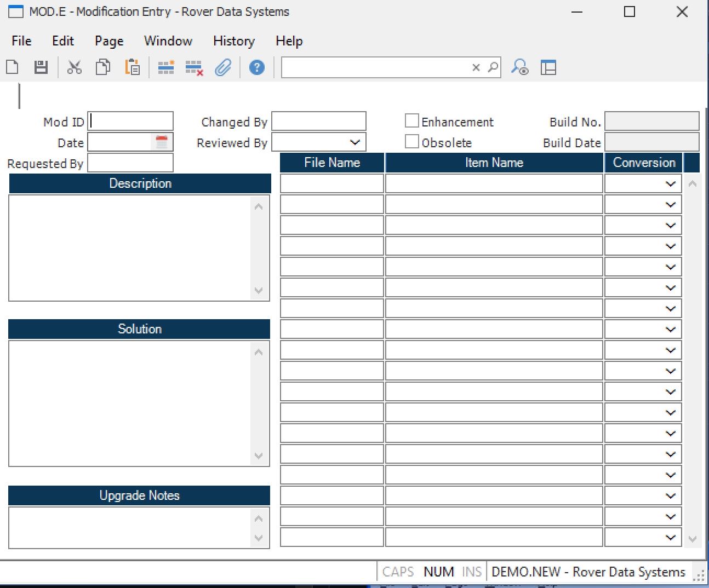
Task: Clear the toolbar search box
Action: point(476,67)
